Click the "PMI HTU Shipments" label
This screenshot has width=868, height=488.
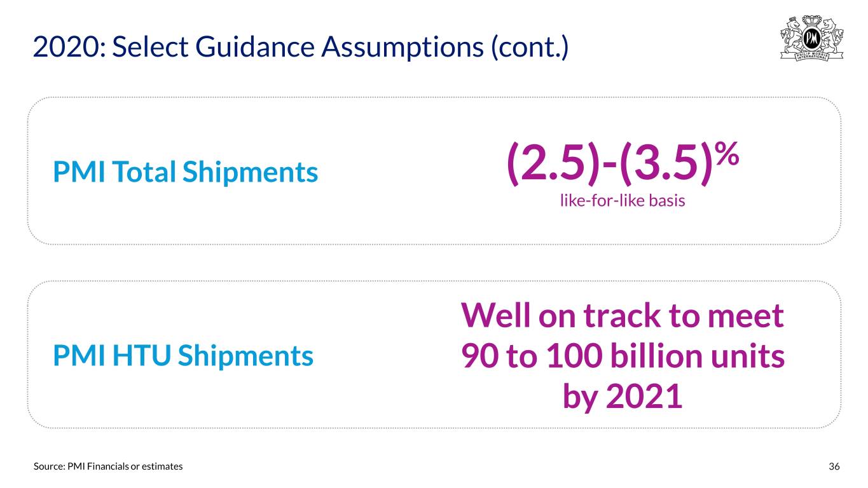tap(183, 356)
